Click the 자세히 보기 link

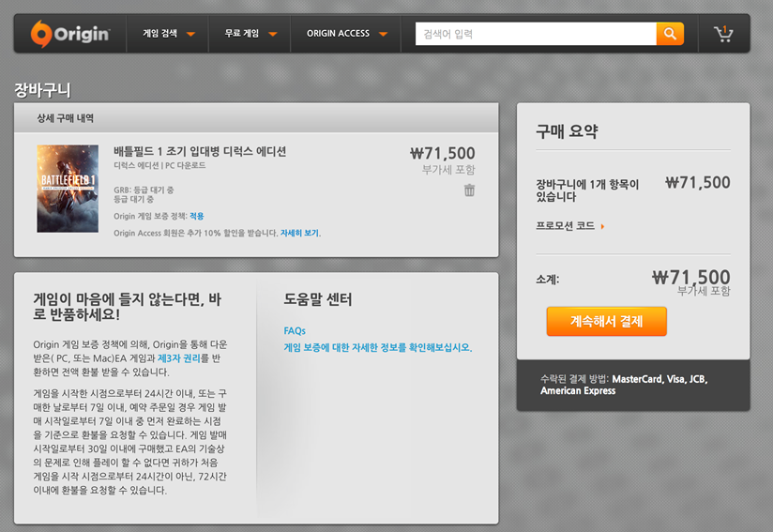[x=299, y=233]
